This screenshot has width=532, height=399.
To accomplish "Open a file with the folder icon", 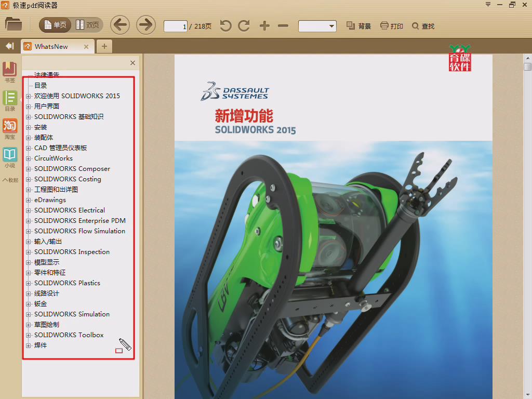I will (x=14, y=24).
